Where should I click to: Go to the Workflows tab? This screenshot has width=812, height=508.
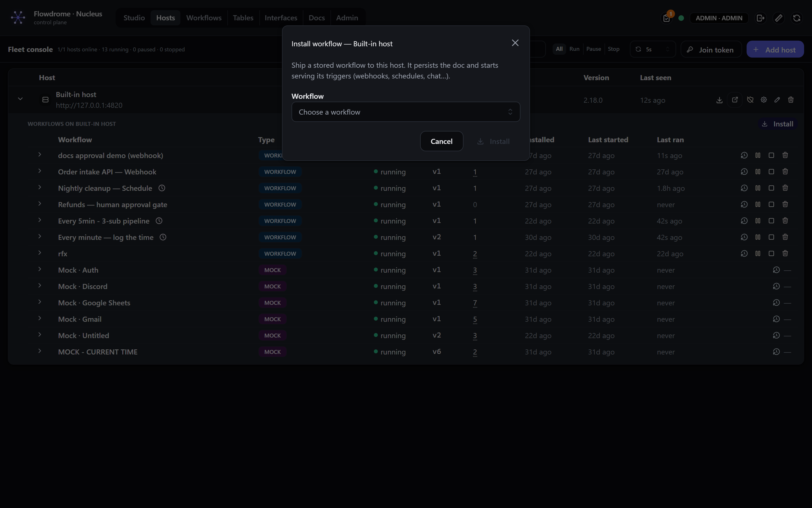pos(204,18)
